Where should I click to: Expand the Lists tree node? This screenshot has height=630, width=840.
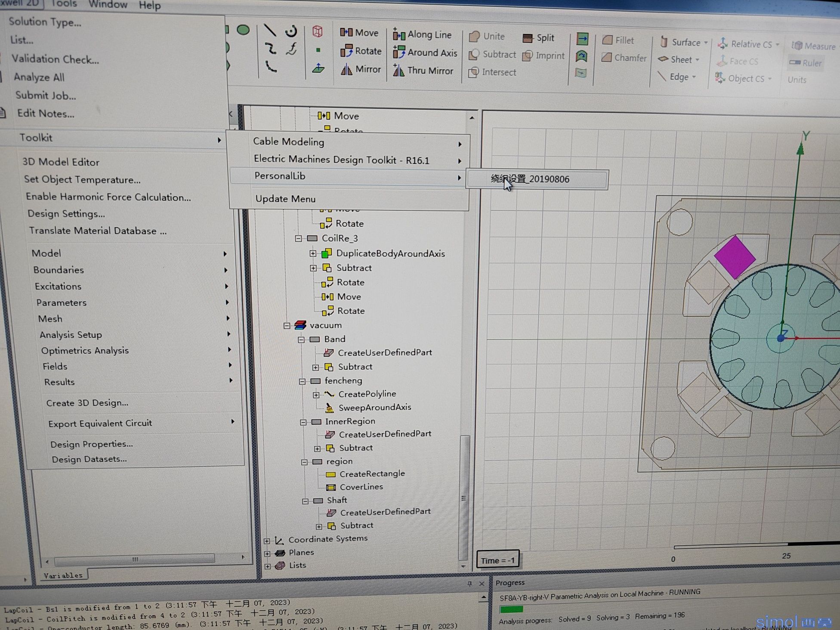[268, 566]
